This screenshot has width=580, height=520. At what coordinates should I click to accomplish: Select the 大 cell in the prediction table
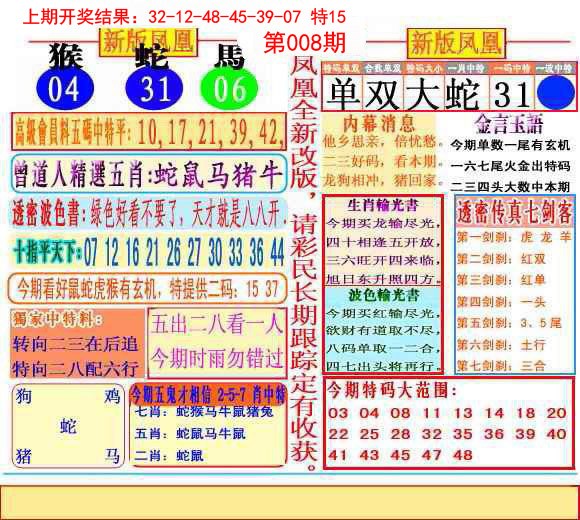click(x=423, y=93)
